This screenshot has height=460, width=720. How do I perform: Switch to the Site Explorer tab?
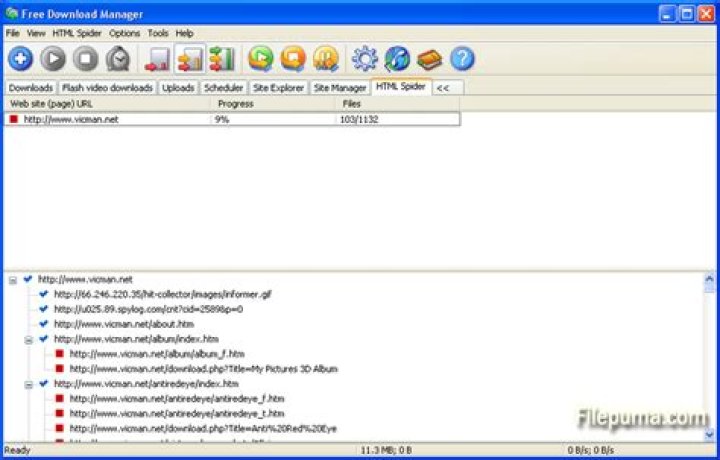pos(278,88)
